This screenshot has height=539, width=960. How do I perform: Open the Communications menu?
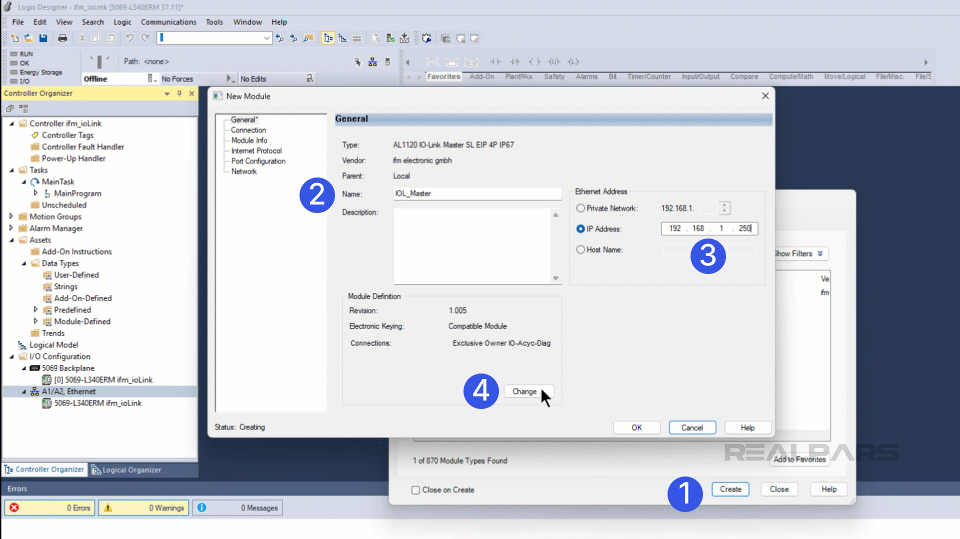point(168,22)
